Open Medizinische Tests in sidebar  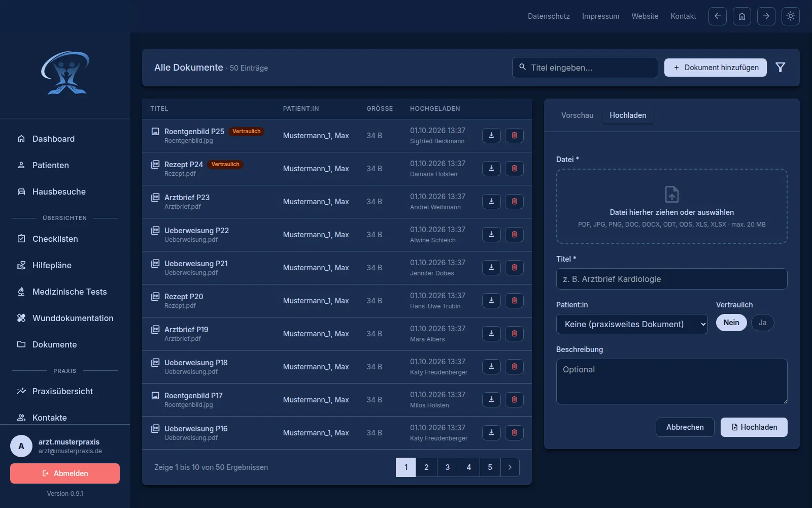coord(65,292)
